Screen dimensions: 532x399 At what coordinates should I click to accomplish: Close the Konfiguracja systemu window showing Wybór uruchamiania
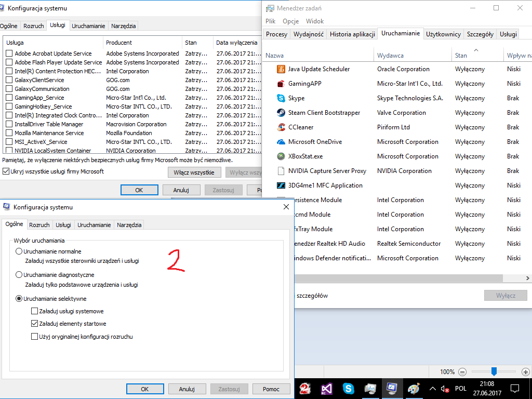pos(286,207)
